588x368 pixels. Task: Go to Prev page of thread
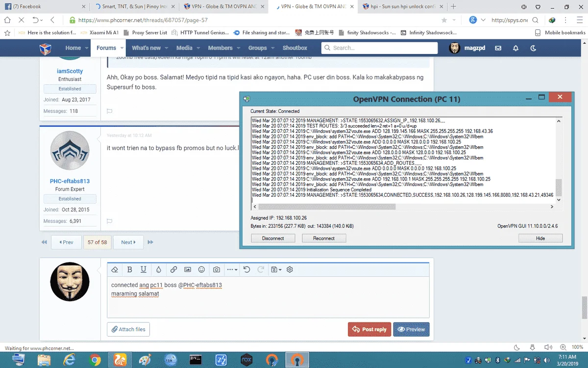(x=66, y=242)
